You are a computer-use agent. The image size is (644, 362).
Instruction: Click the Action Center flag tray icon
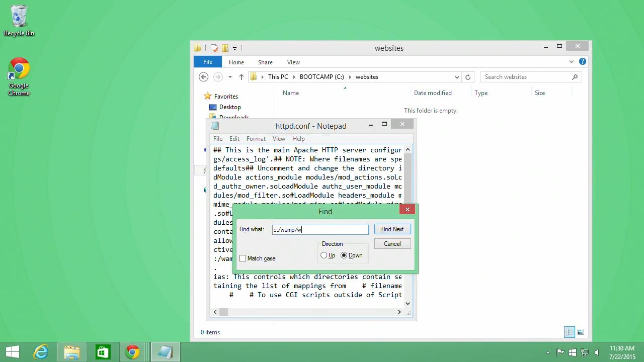[560, 352]
